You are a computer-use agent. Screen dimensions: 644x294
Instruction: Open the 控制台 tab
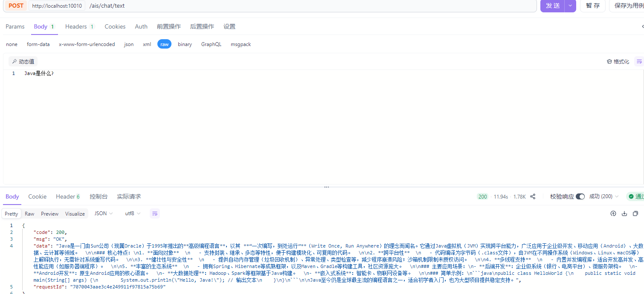pos(99,196)
